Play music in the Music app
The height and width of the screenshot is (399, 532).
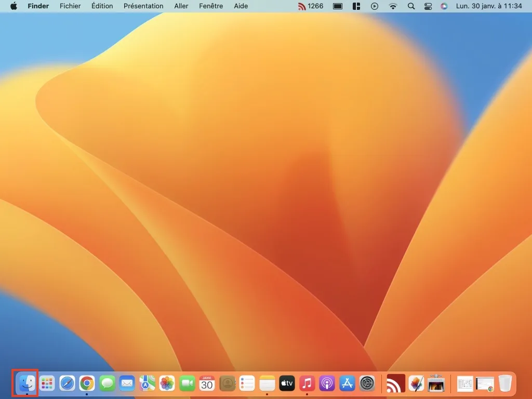307,383
